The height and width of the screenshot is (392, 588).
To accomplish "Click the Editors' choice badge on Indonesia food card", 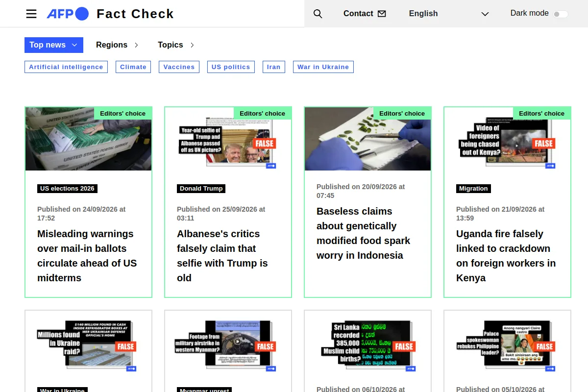I will pyautogui.click(x=402, y=113).
